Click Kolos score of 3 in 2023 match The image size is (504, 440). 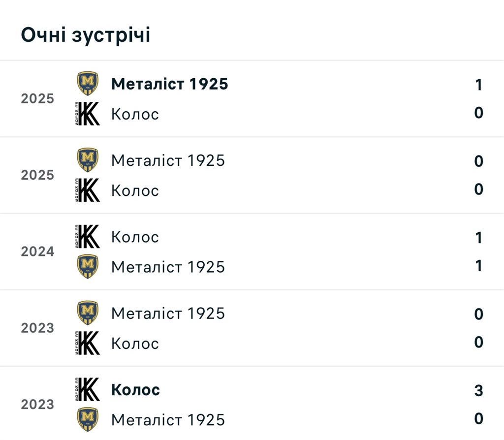478,391
